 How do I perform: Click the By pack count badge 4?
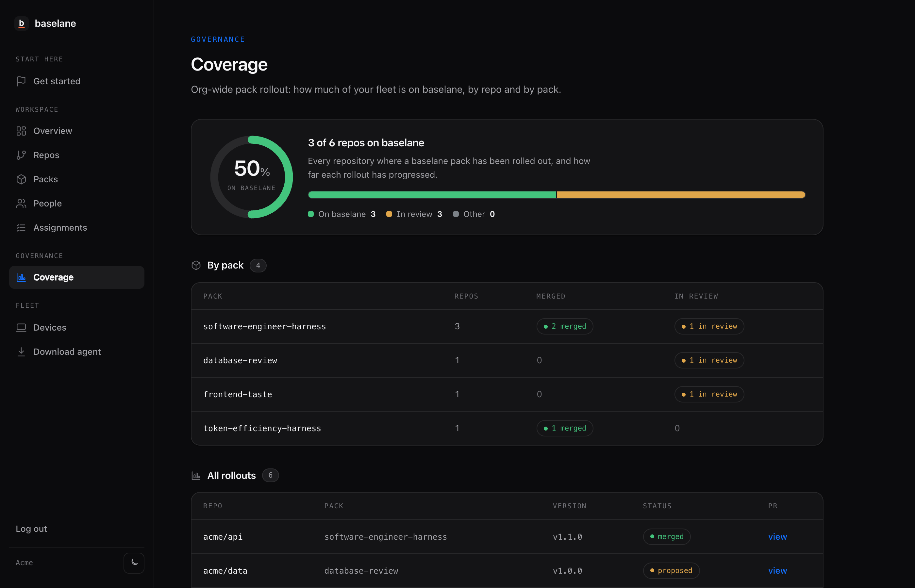click(258, 265)
